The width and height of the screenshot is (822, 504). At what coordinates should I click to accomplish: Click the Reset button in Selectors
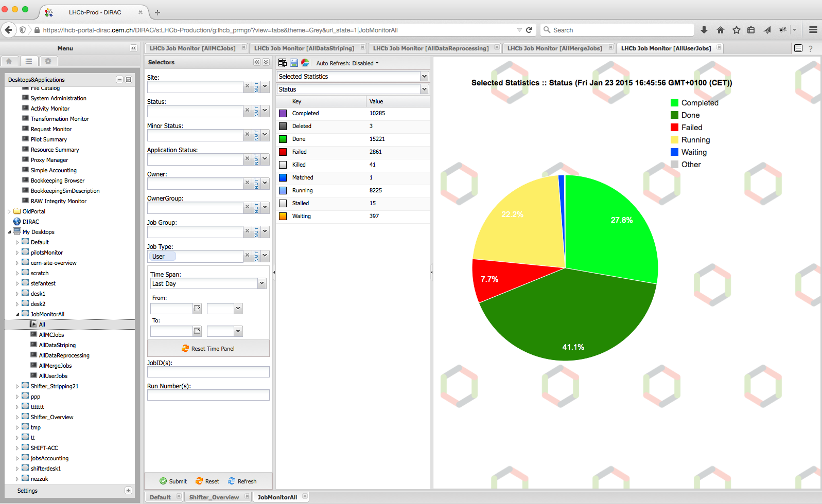click(x=207, y=481)
